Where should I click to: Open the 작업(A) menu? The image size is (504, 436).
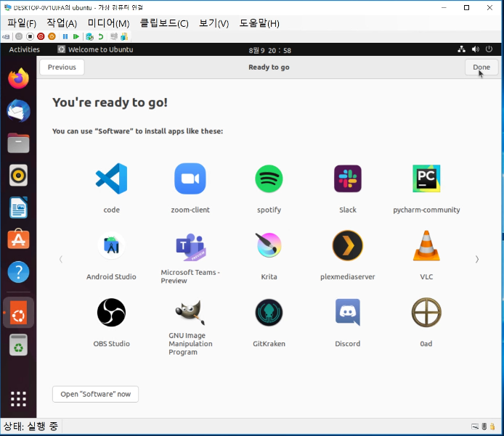(62, 23)
